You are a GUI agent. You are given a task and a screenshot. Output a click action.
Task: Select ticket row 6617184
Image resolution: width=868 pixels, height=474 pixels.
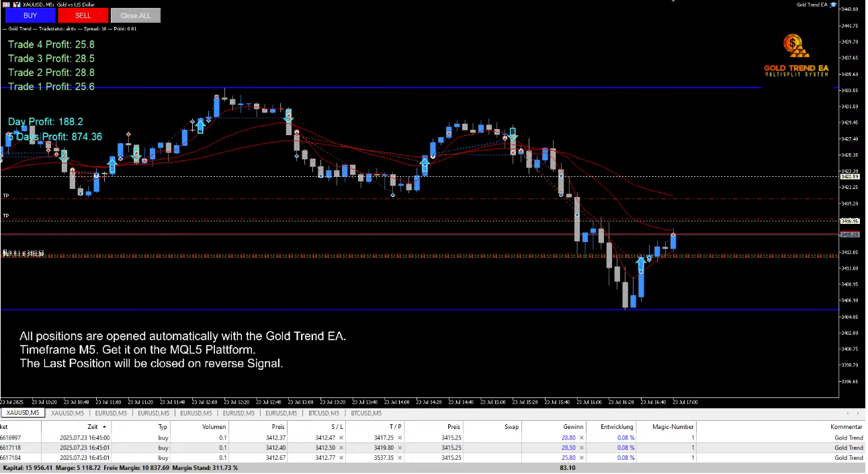(433, 458)
